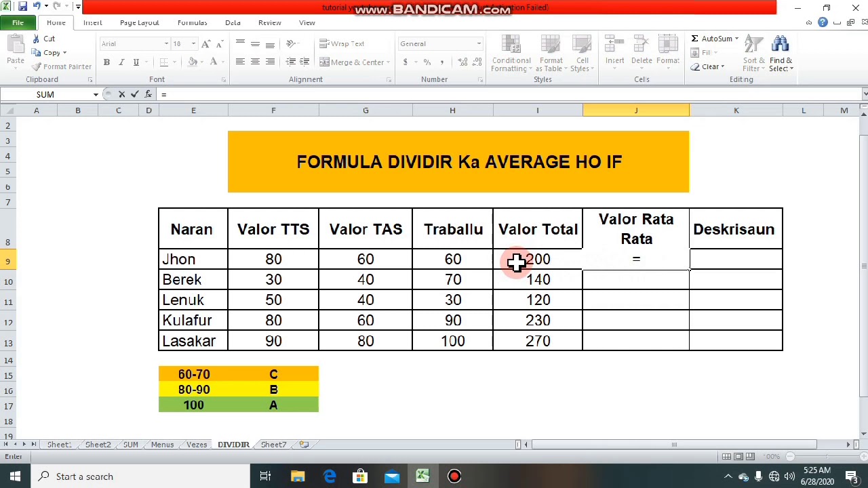Toggle Align Text Left
This screenshot has width=868, height=488.
coord(240,62)
